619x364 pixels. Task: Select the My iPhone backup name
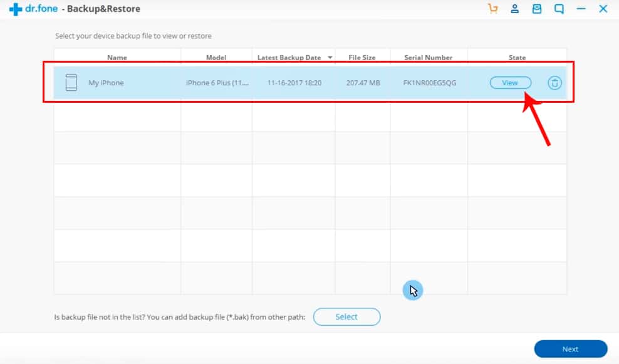click(x=106, y=83)
